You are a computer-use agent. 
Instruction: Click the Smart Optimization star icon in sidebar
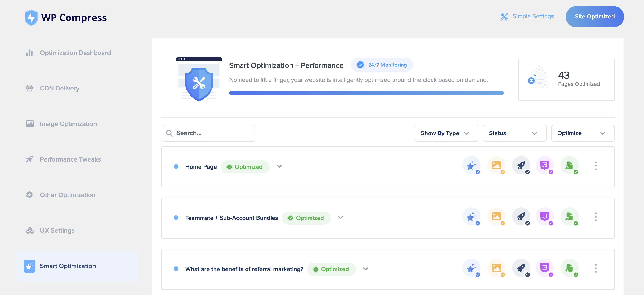click(x=29, y=266)
